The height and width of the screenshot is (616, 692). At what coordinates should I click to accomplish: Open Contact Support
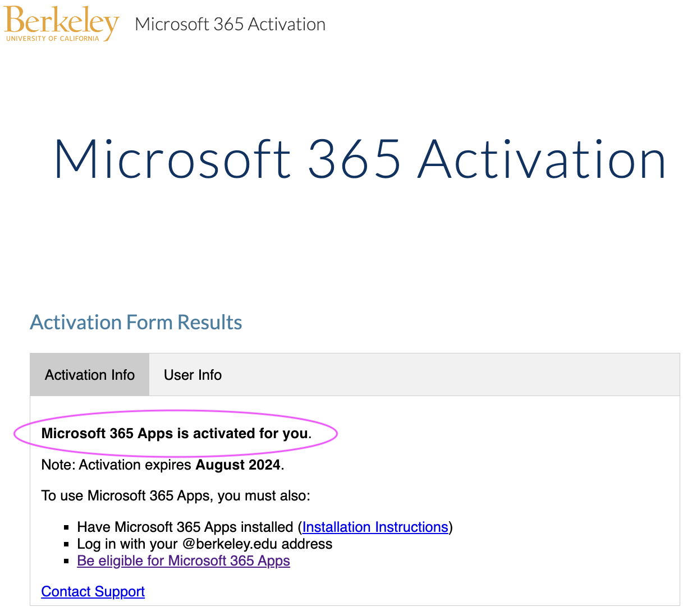[92, 591]
